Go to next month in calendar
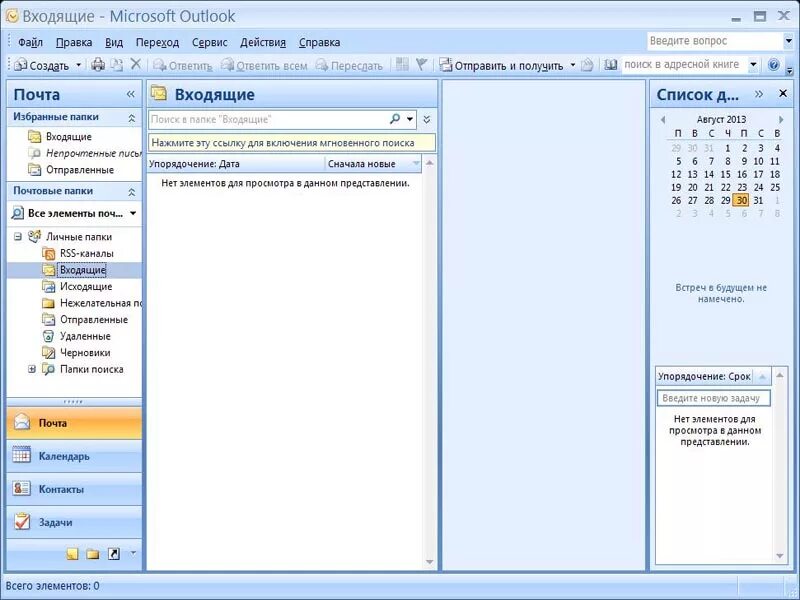Viewport: 800px width, 600px height. pyautogui.click(x=781, y=119)
